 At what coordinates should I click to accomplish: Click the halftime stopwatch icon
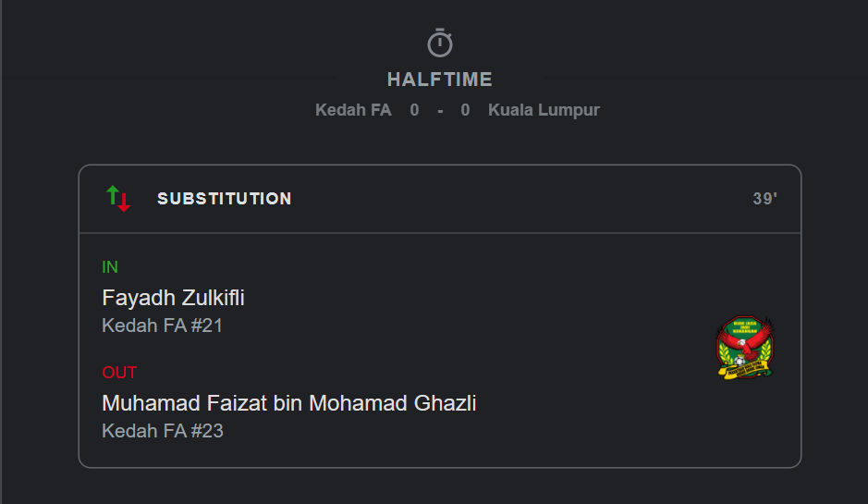(440, 43)
